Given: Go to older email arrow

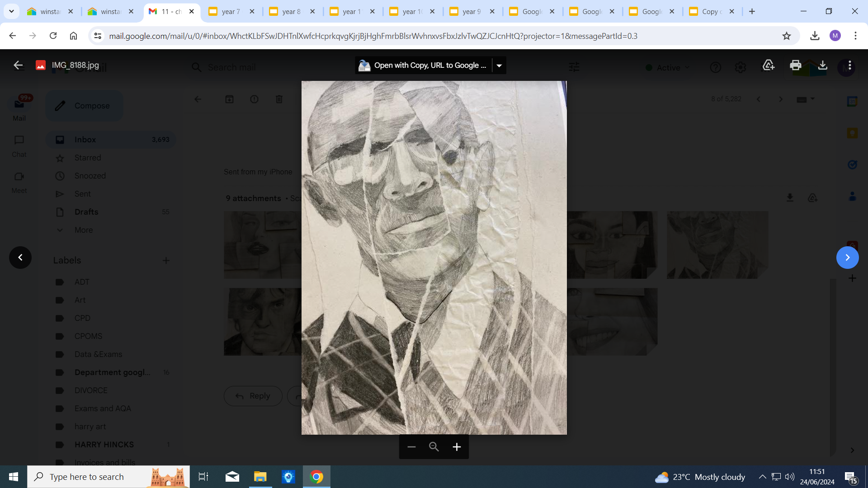Looking at the screenshot, I should pos(780,99).
